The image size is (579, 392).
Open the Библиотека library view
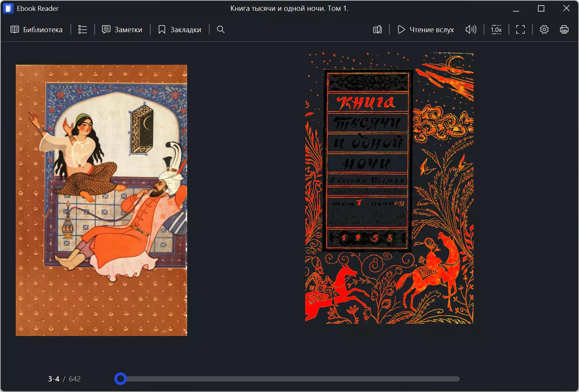(36, 30)
